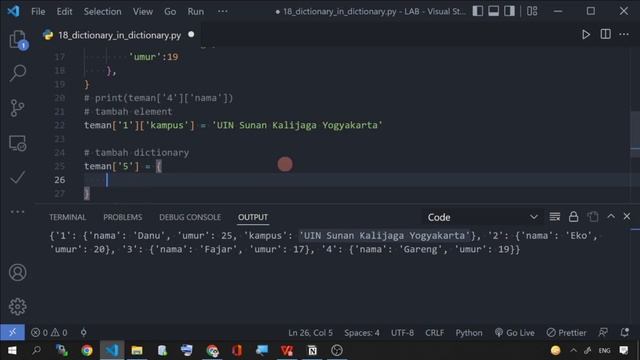The image size is (640, 360).
Task: Open the Edit menu
Action: point(64,11)
